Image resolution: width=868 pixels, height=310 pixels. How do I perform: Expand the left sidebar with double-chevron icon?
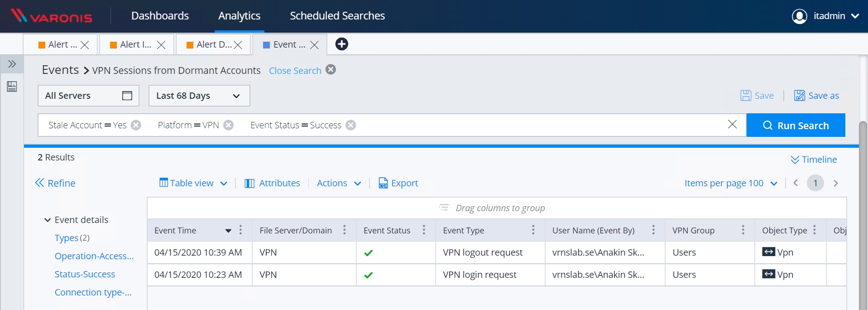(12, 64)
